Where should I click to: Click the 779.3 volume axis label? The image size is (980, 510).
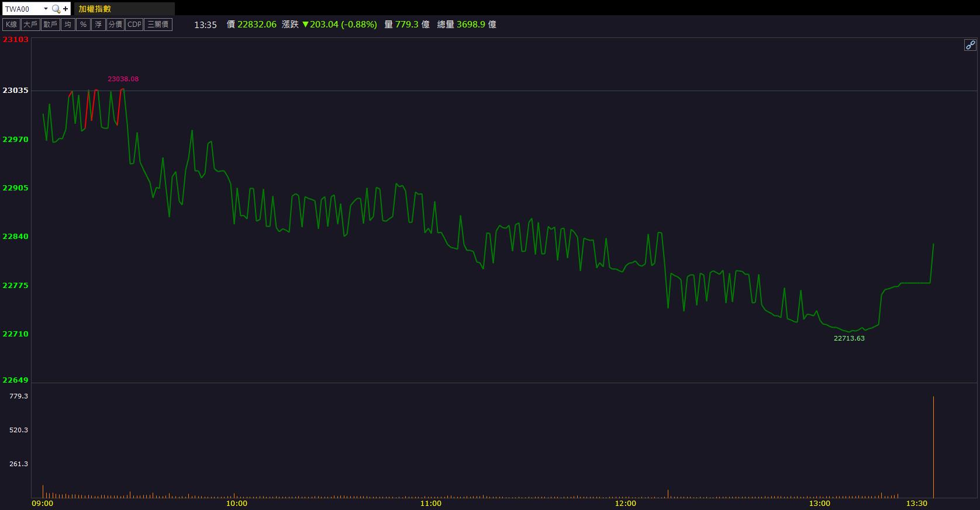(19, 396)
